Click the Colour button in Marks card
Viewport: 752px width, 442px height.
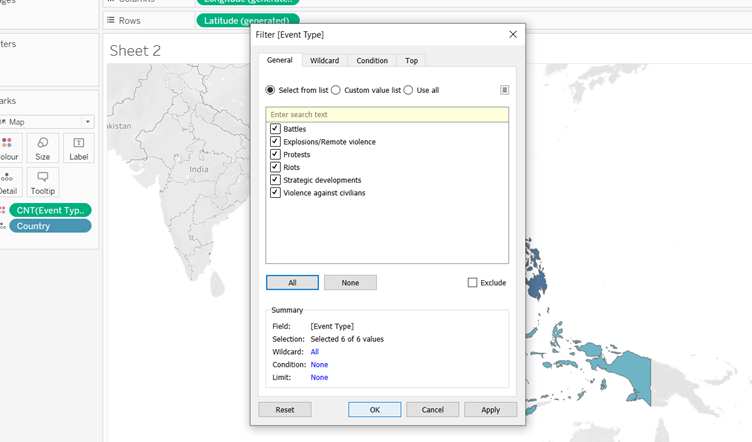8,148
